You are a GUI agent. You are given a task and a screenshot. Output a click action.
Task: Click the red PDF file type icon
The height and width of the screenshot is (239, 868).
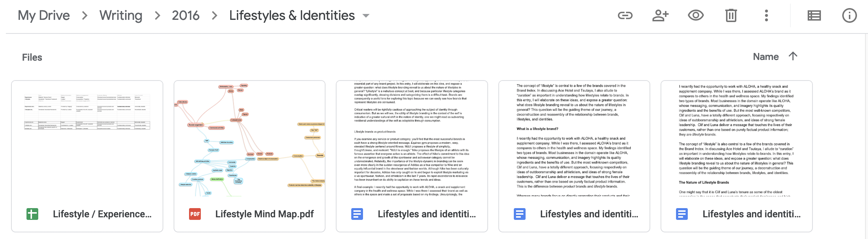(x=195, y=214)
